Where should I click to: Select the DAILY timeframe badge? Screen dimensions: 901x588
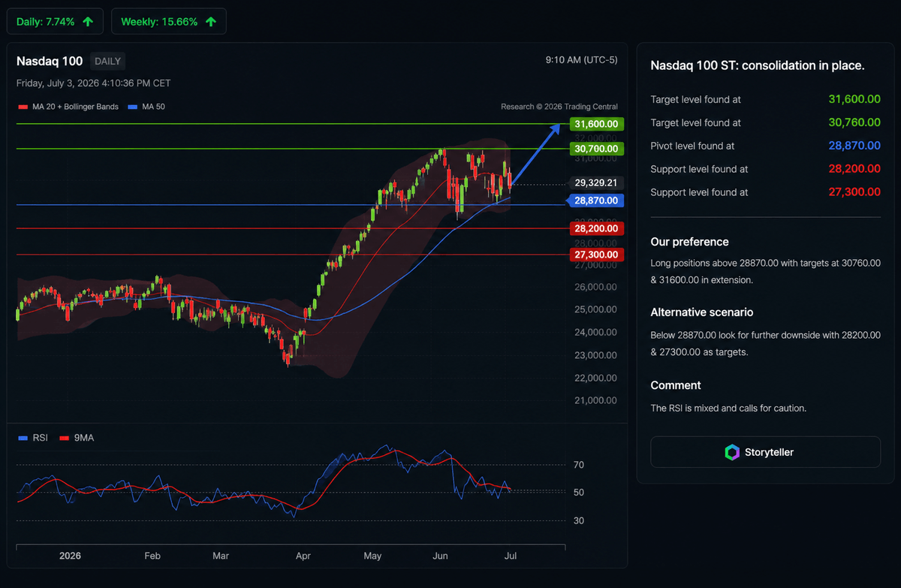point(107,61)
